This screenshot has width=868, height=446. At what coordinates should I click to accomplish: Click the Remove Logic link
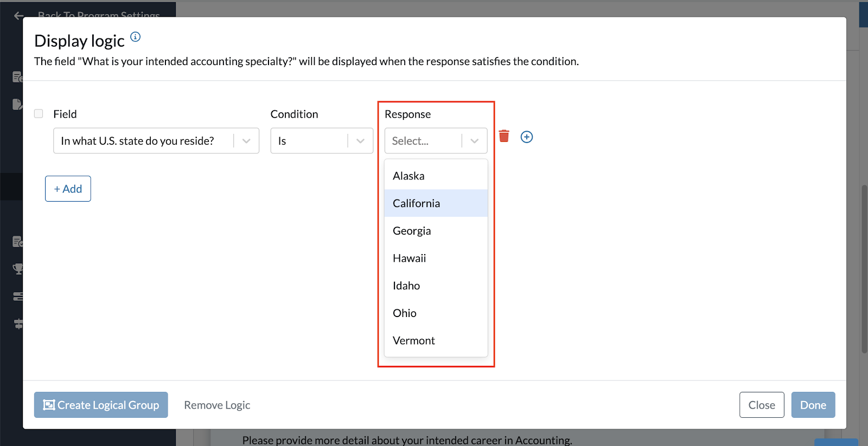coord(217,405)
